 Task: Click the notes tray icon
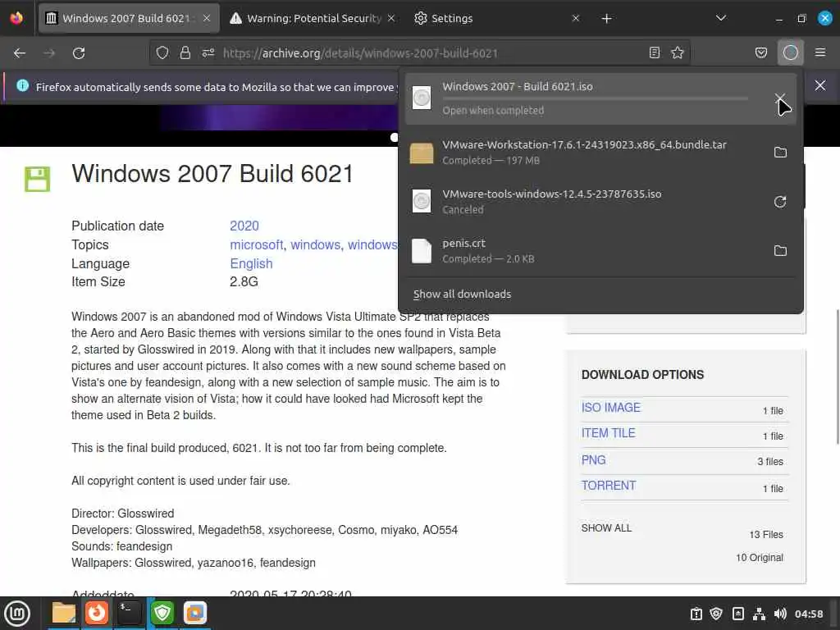pos(737,614)
